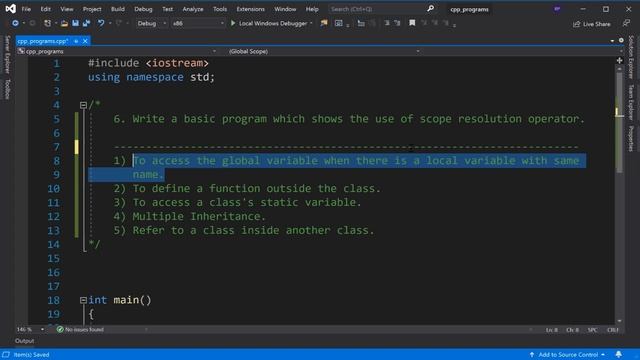The image size is (640, 360).
Task: Open the Project menu
Action: coord(92,9)
